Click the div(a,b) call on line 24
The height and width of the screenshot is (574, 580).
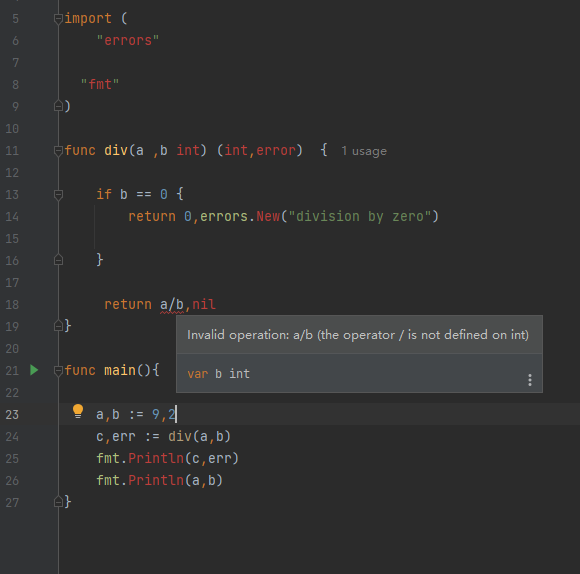(x=199, y=437)
